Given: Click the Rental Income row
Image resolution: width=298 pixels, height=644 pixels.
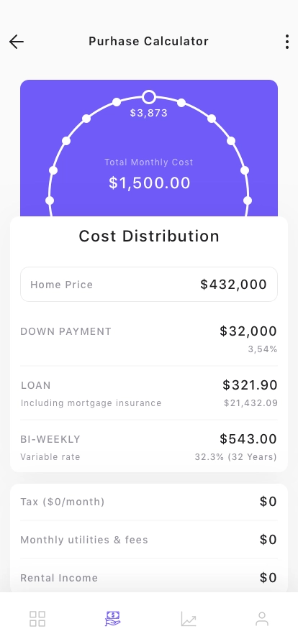Looking at the screenshot, I should 149,577.
